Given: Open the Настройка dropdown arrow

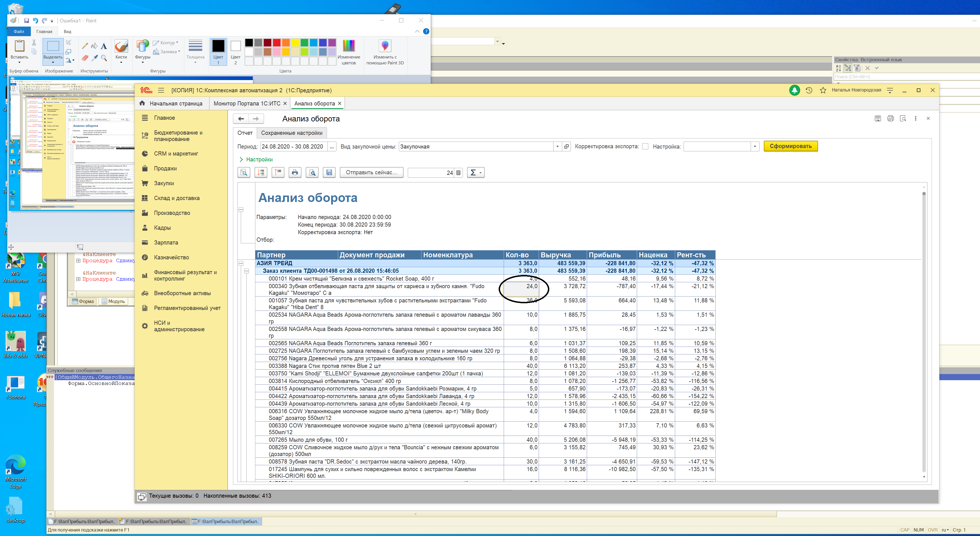Looking at the screenshot, I should tap(755, 147).
